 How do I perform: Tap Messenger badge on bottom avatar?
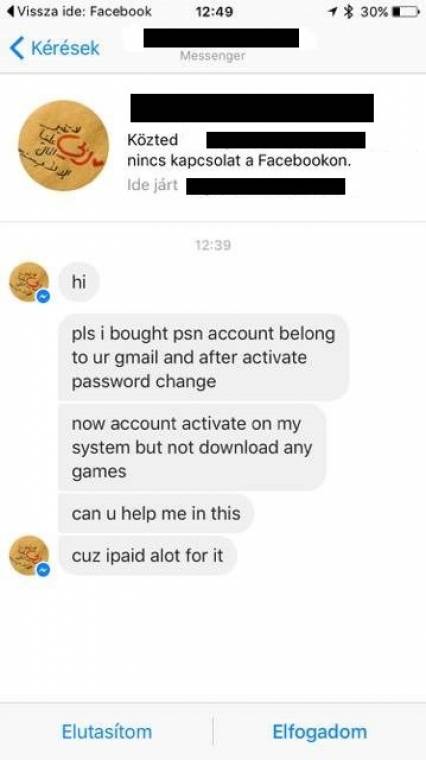[x=44, y=570]
